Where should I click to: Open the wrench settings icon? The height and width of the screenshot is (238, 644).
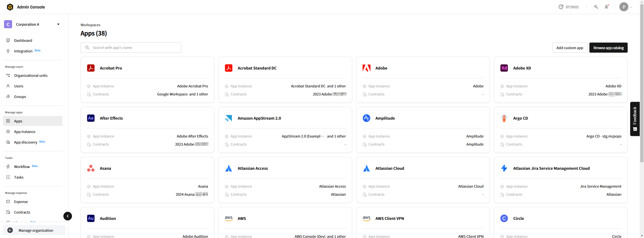pyautogui.click(x=596, y=7)
